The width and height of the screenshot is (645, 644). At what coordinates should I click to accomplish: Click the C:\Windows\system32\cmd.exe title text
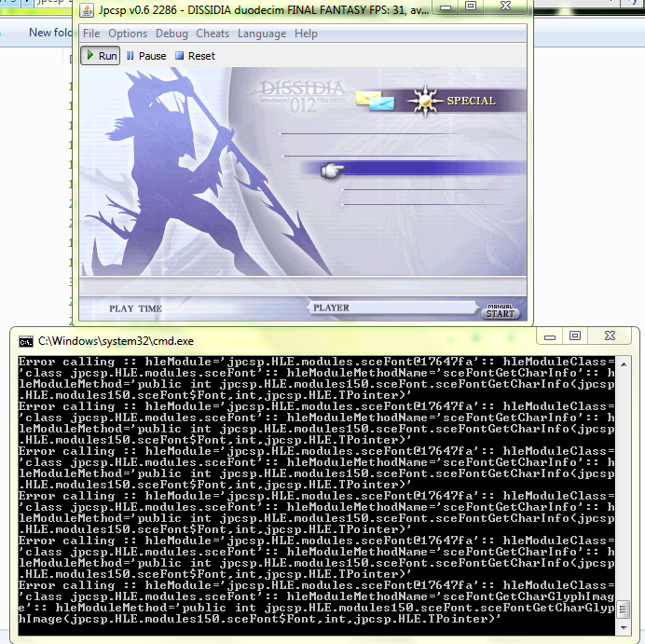click(x=116, y=341)
